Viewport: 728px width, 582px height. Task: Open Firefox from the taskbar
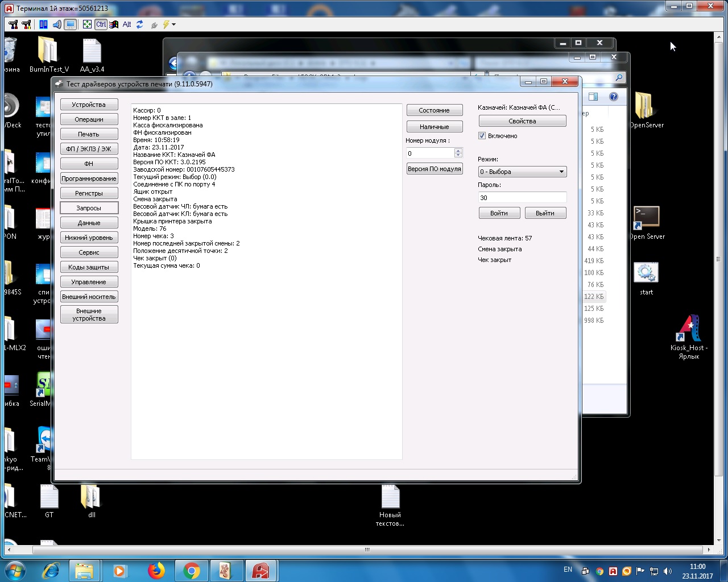tap(156, 571)
